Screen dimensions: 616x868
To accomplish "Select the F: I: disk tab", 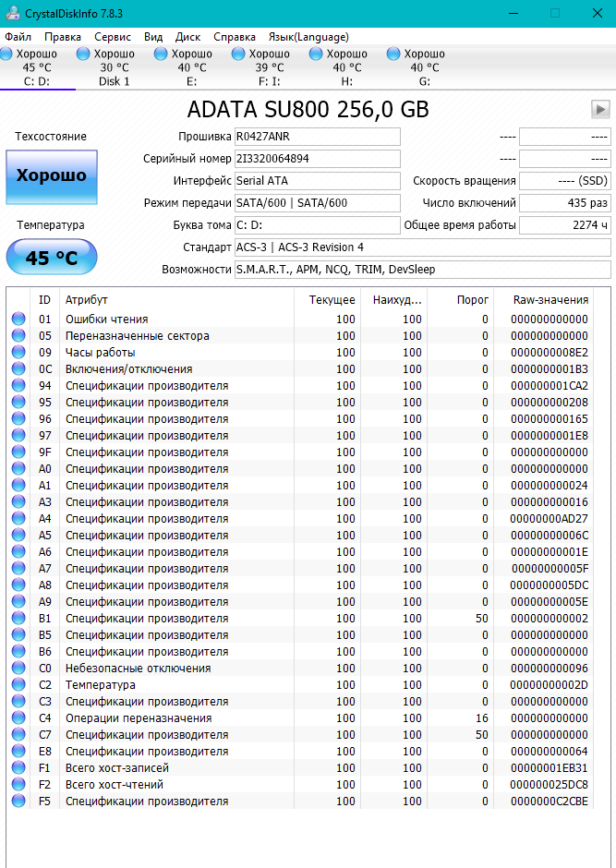I will pos(269,67).
